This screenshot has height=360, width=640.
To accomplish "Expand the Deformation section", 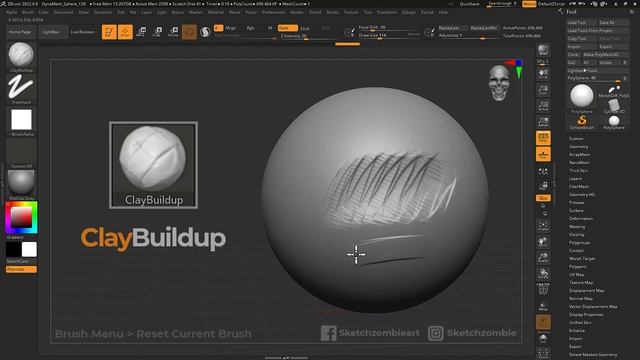I will pyautogui.click(x=581, y=219).
